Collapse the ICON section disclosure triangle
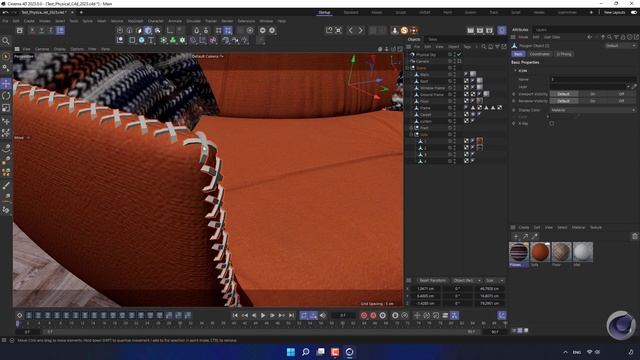This screenshot has height=360, width=640. [515, 71]
